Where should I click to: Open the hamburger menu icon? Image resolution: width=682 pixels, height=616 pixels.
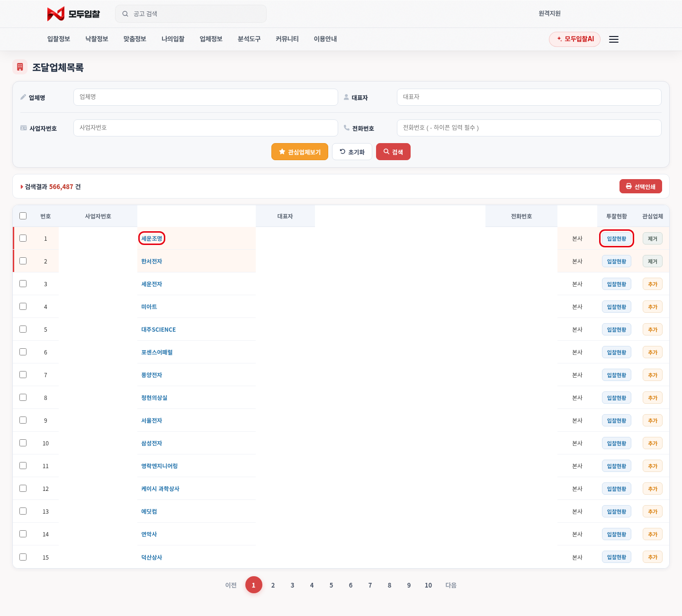tap(614, 39)
